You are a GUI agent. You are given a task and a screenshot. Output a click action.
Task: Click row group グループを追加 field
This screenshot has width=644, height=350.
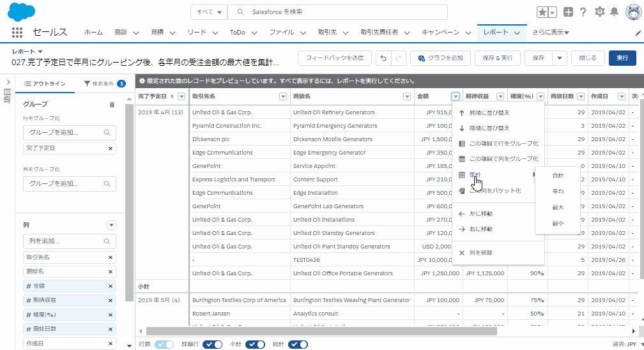[70, 132]
